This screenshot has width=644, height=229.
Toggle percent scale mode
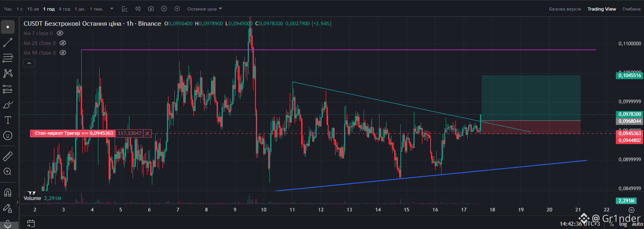pos(611,224)
